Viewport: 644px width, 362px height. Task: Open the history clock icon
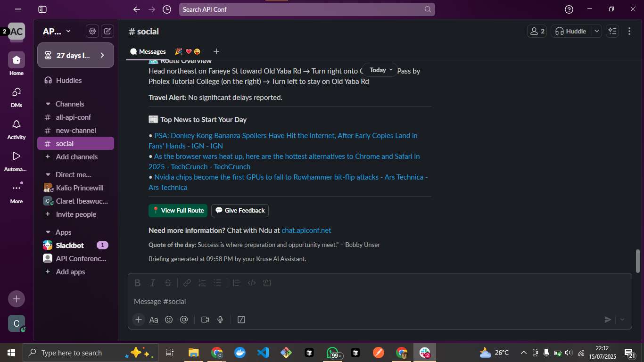(x=167, y=9)
